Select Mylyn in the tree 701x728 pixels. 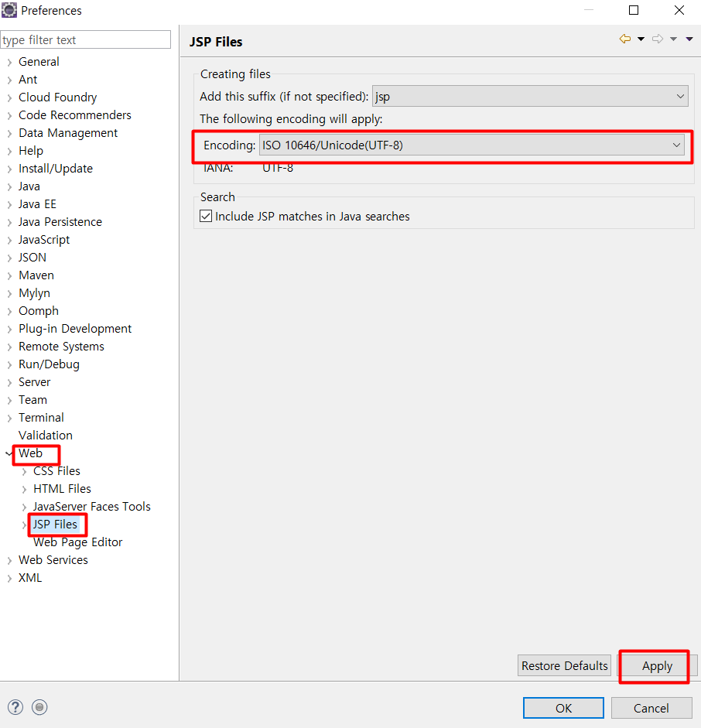(34, 293)
